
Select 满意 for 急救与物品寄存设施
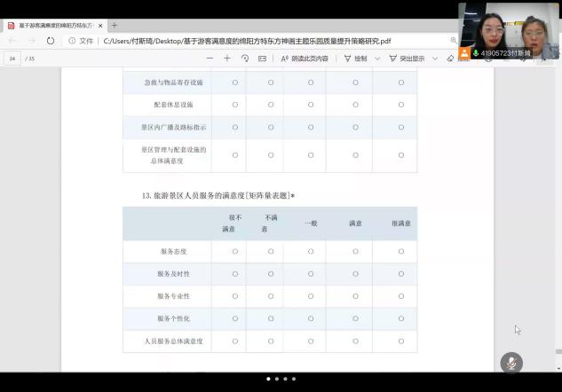(x=355, y=82)
